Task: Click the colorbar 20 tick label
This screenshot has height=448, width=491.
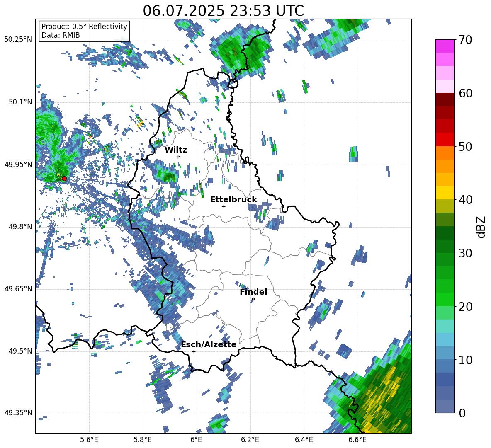Action: (465, 307)
